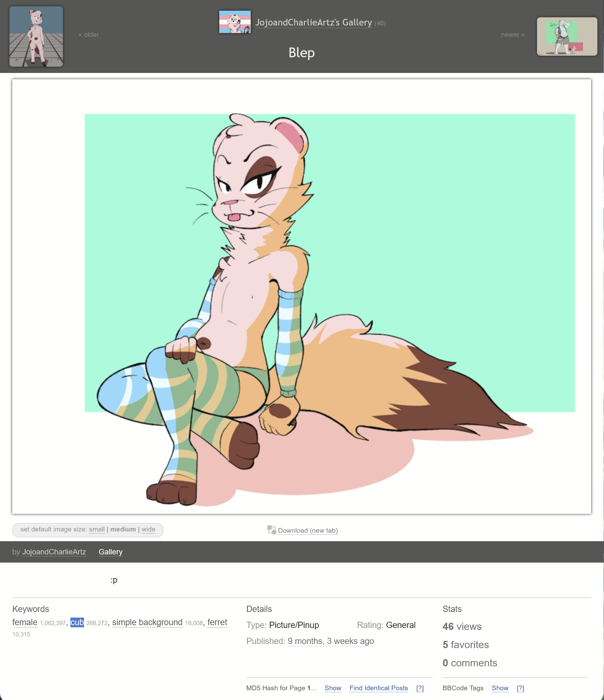The height and width of the screenshot is (700, 604).
Task: Click the download icon beside Download link
Action: [x=271, y=530]
